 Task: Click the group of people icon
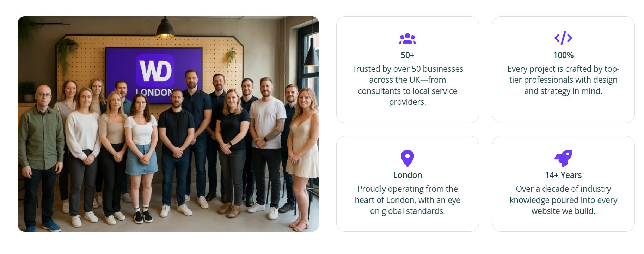click(407, 39)
